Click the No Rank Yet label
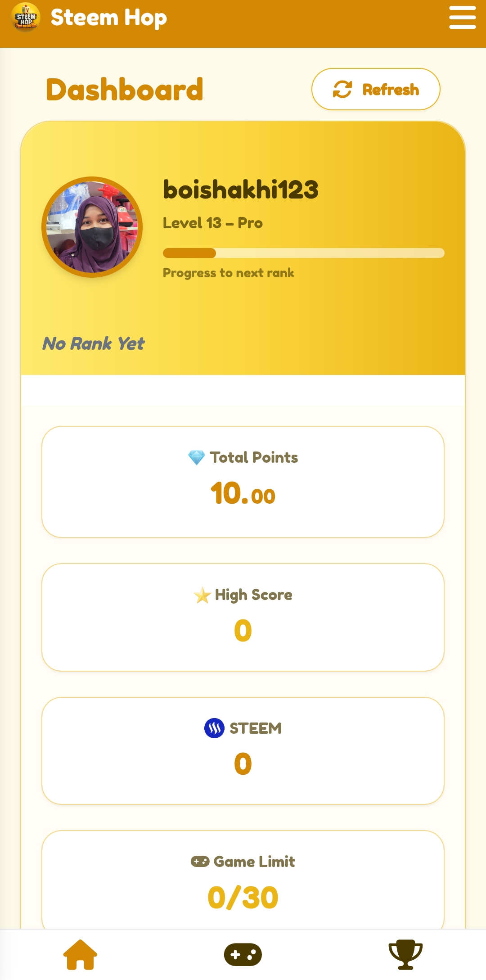Image resolution: width=486 pixels, height=980 pixels. coord(94,343)
